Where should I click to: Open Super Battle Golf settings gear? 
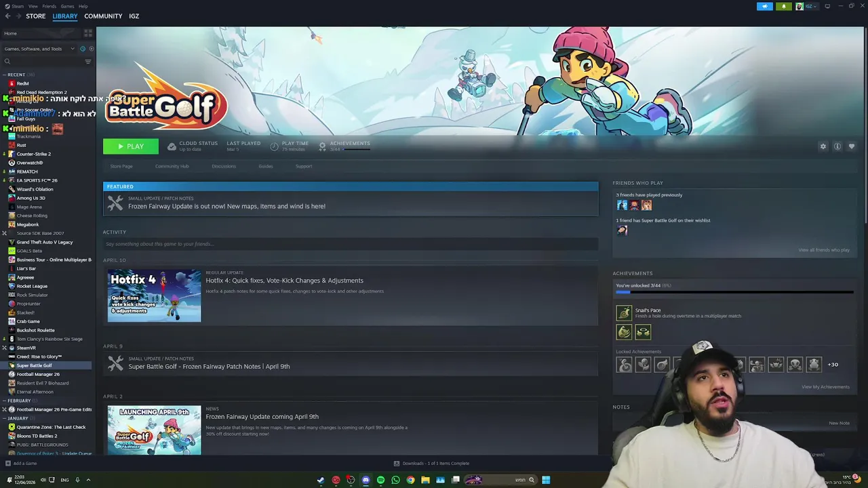[x=823, y=146]
